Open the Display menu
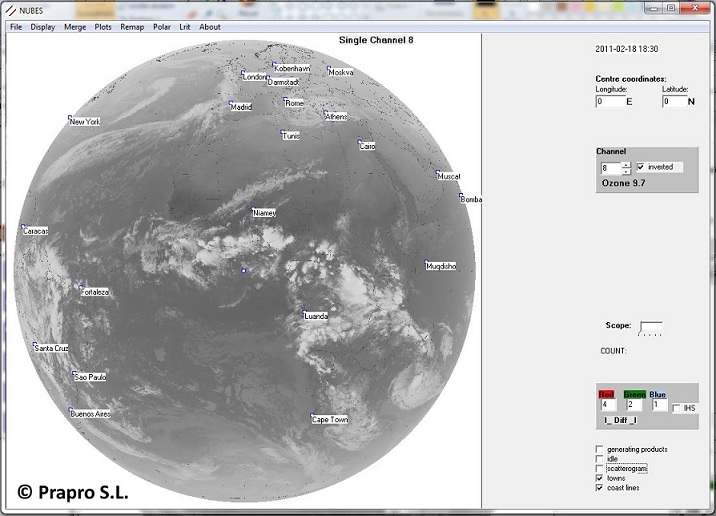716x516 pixels. point(43,27)
